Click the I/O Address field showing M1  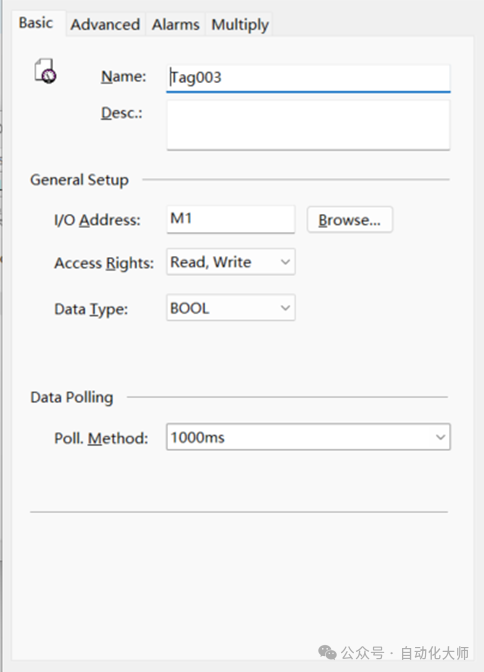tap(231, 219)
